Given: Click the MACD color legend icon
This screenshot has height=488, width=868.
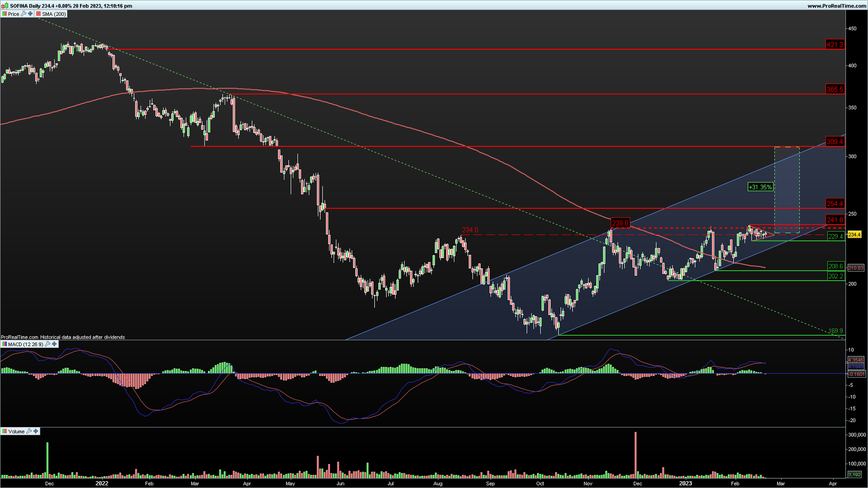Looking at the screenshot, I should pyautogui.click(x=4, y=344).
